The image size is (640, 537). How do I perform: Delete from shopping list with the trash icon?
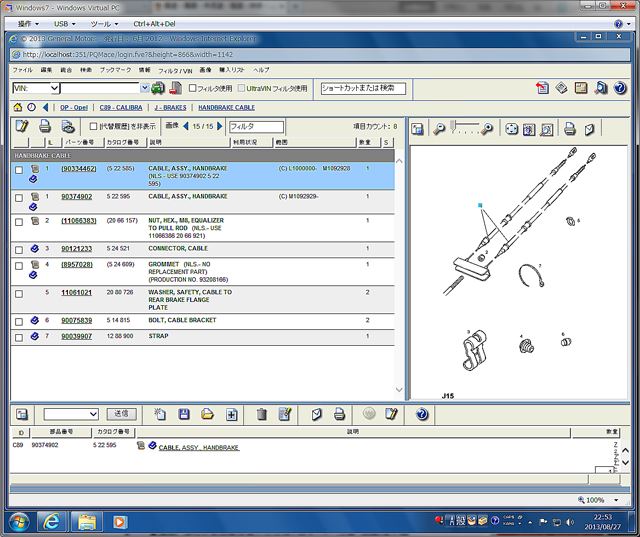point(262,414)
